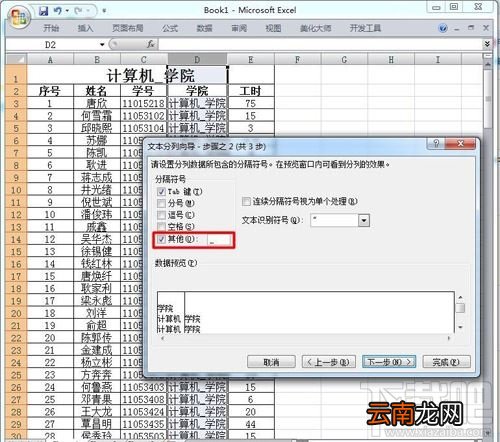Click header cell 姓名
500x442 pixels.
(x=97, y=91)
